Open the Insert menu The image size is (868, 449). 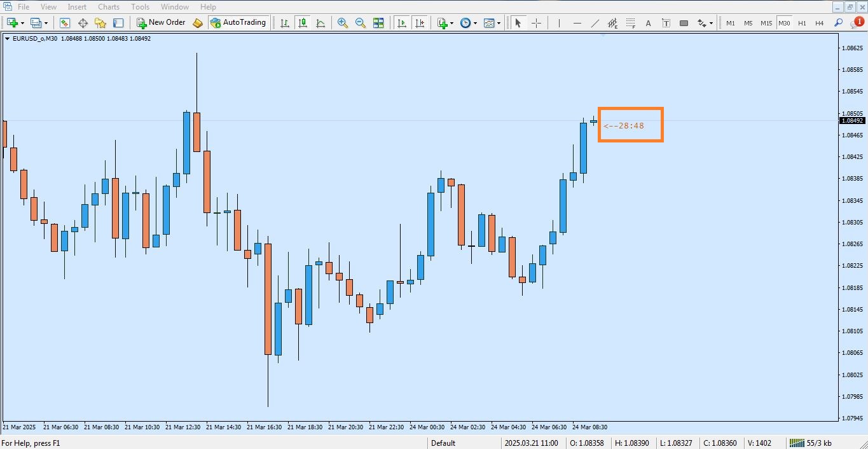tap(77, 7)
